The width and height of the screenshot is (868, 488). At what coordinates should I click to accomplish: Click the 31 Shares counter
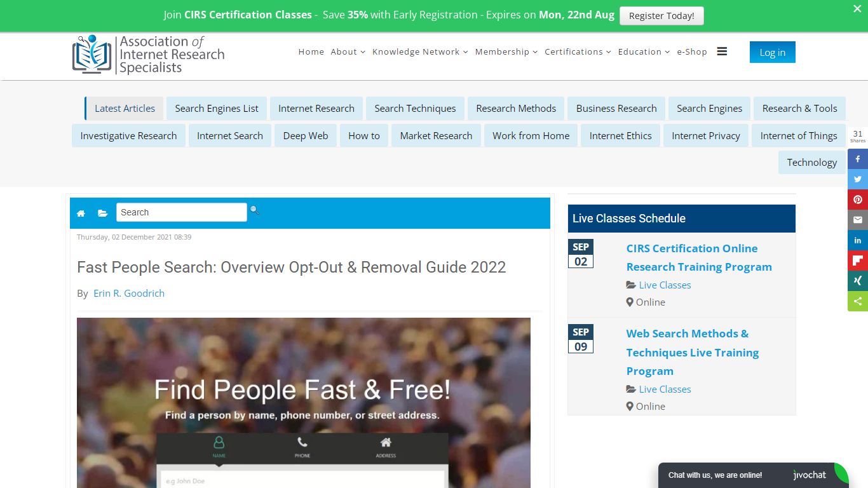point(858,136)
